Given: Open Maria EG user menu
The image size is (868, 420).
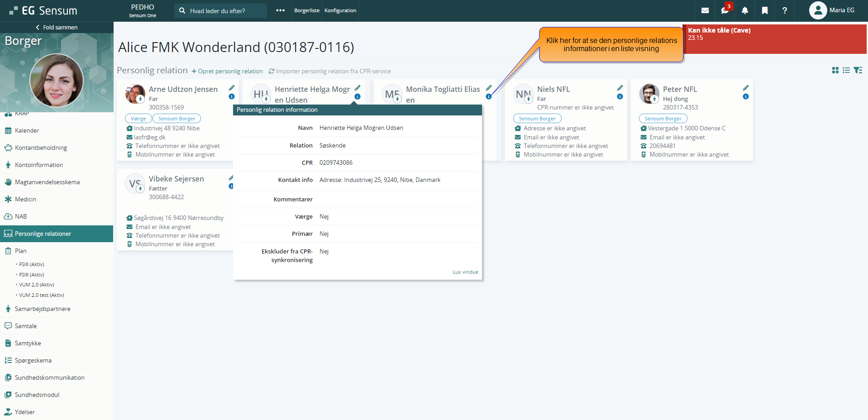Looking at the screenshot, I should click(832, 10).
